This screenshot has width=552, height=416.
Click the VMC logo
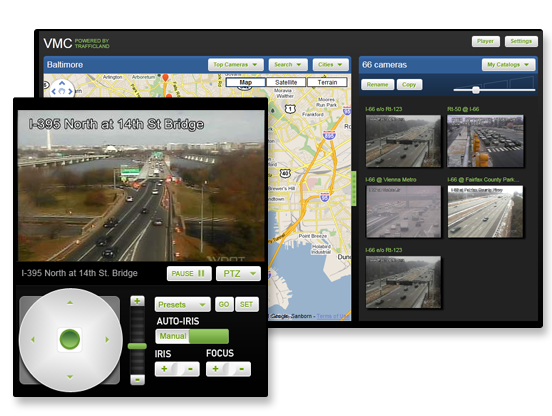click(57, 43)
